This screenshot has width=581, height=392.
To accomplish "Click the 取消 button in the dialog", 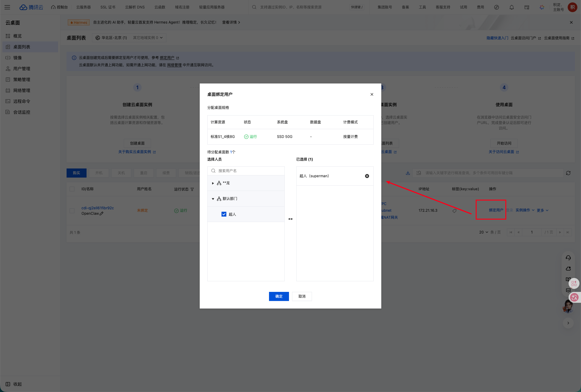I will point(302,296).
